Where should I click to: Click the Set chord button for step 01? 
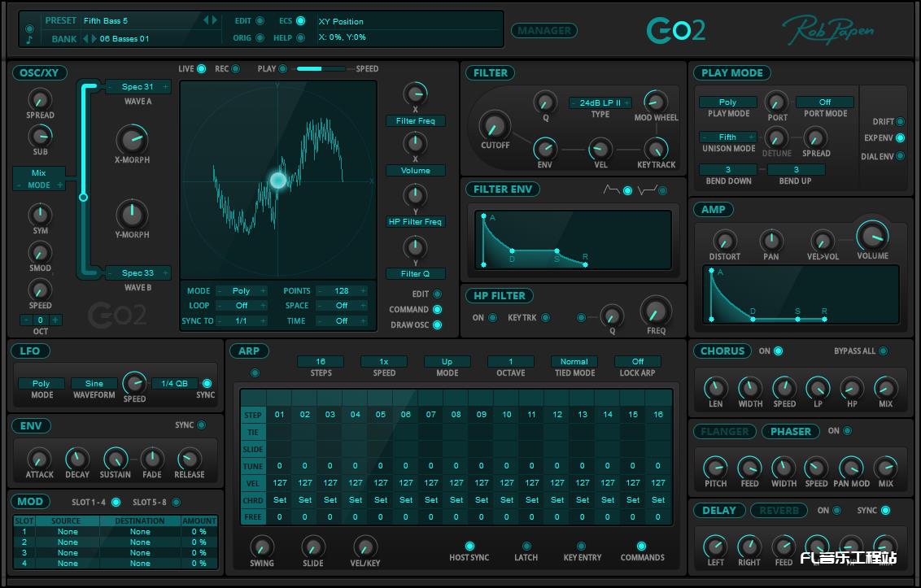pos(280,500)
